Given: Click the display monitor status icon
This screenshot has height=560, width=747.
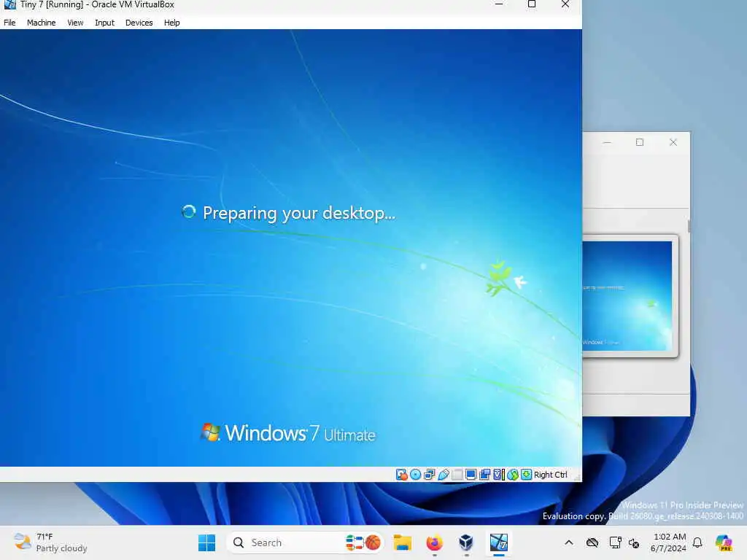Looking at the screenshot, I should [x=471, y=475].
